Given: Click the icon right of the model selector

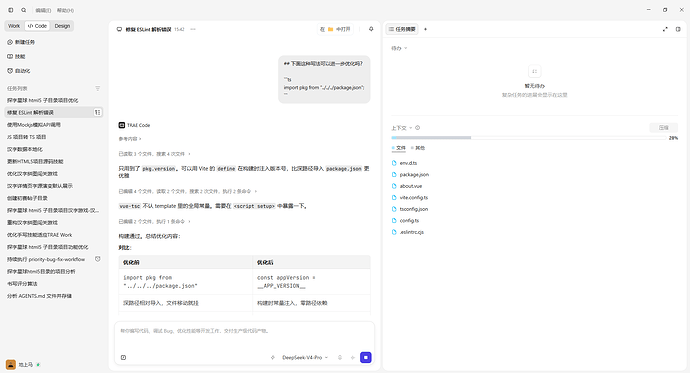Looking at the screenshot, I should [x=340, y=358].
